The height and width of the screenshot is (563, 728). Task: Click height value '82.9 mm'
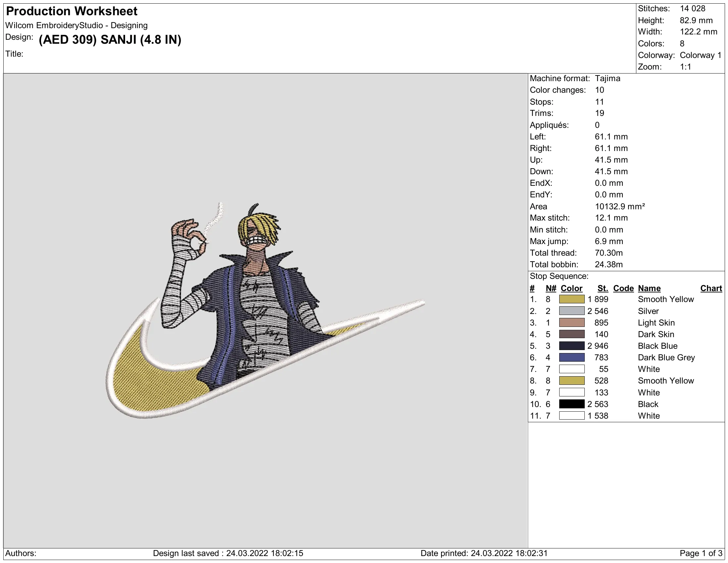(696, 20)
